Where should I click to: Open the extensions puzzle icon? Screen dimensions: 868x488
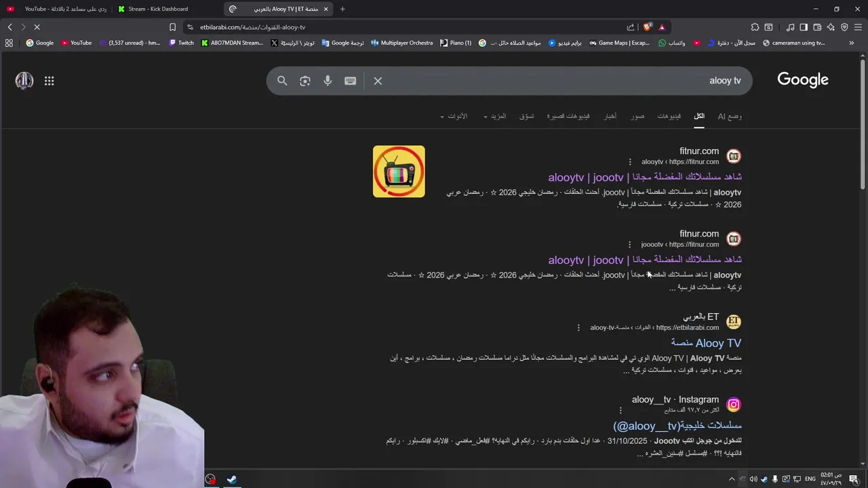point(755,27)
